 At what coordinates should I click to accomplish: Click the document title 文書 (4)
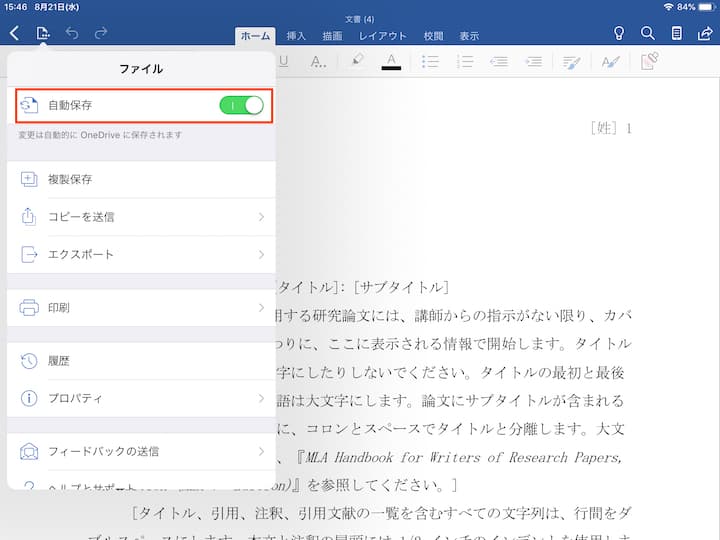pos(360,19)
